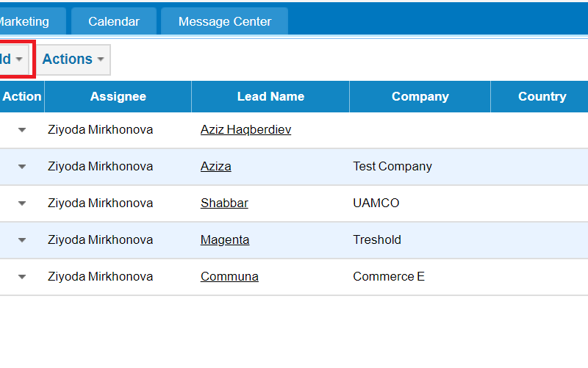Sort by Lead Name column header

click(270, 97)
